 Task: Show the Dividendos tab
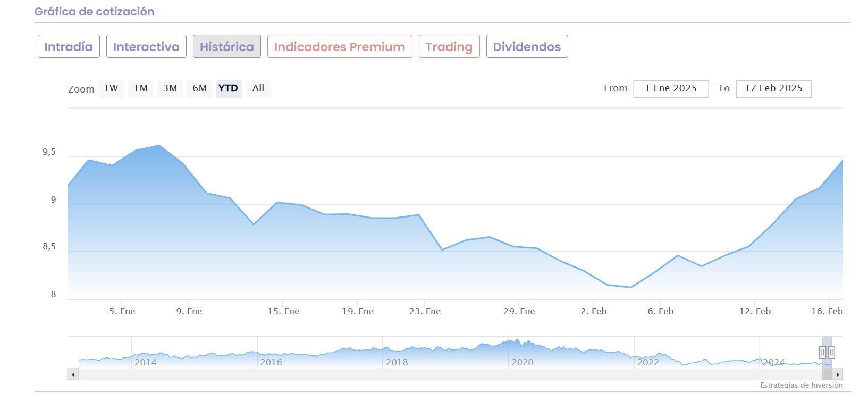(x=527, y=47)
